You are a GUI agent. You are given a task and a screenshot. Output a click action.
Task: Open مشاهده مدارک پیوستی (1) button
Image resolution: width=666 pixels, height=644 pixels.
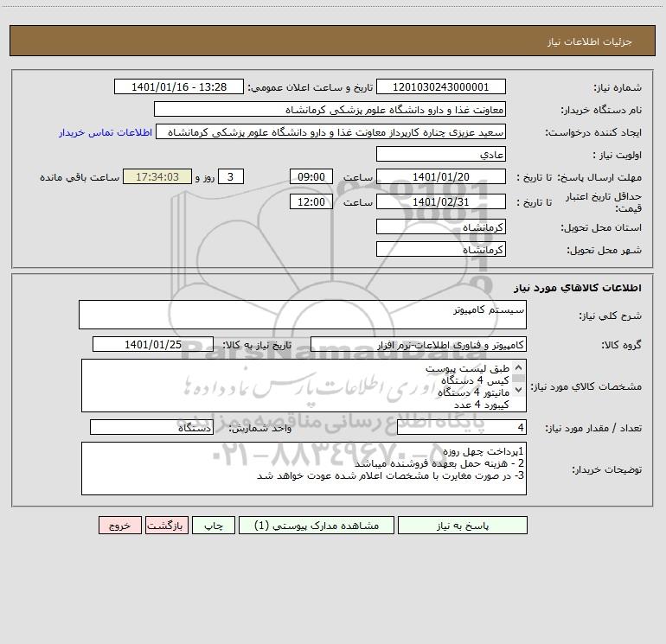pyautogui.click(x=316, y=525)
